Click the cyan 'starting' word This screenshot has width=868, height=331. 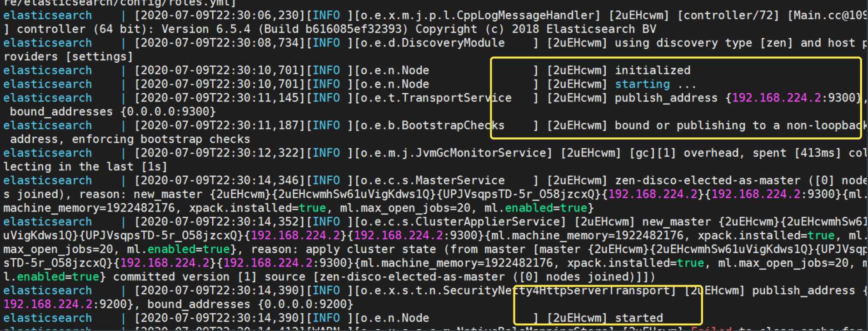pyautogui.click(x=642, y=84)
